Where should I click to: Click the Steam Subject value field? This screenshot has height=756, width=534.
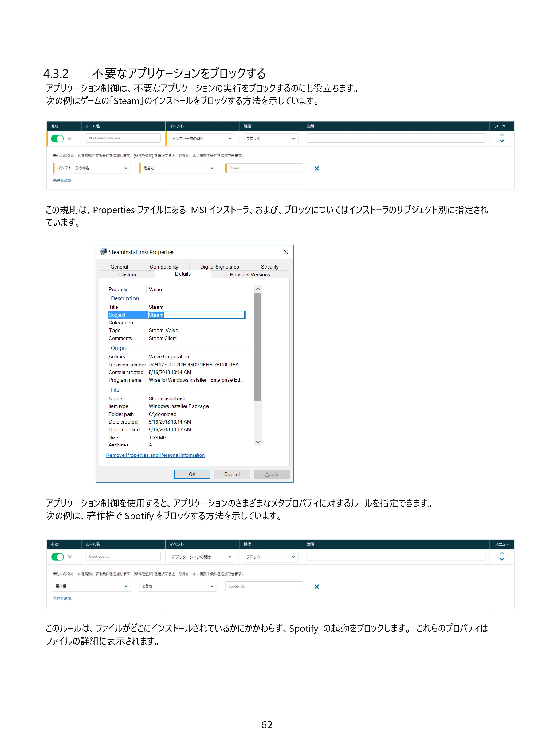pos(197,315)
